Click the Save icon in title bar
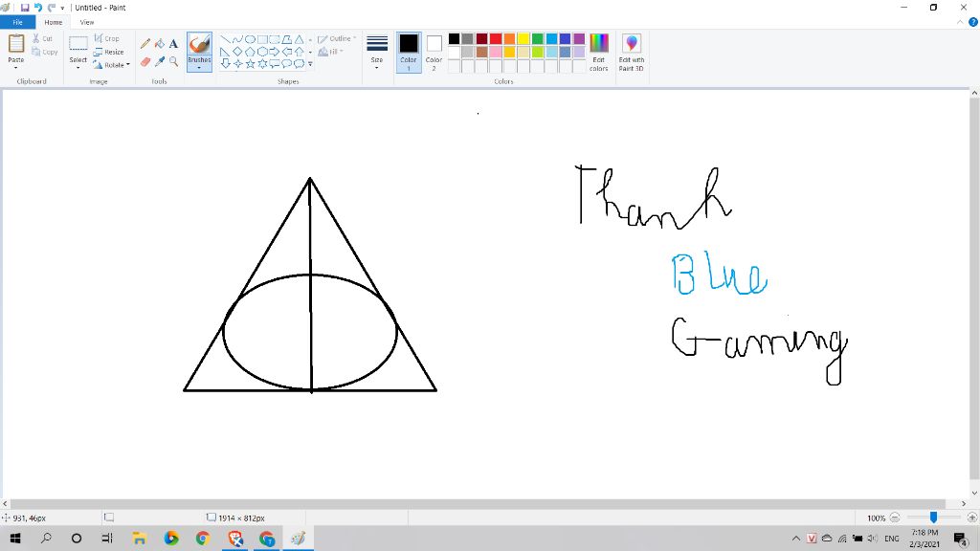 [x=25, y=8]
